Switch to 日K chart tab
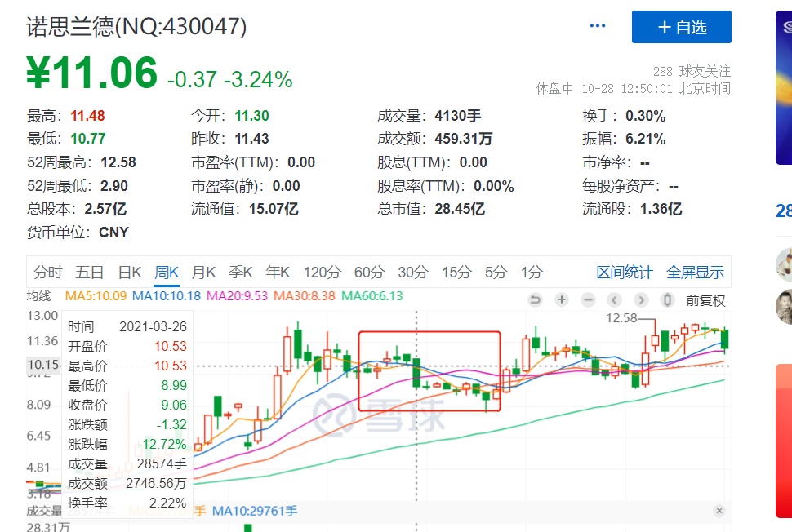Viewport: 792px width, 532px height. point(130,273)
